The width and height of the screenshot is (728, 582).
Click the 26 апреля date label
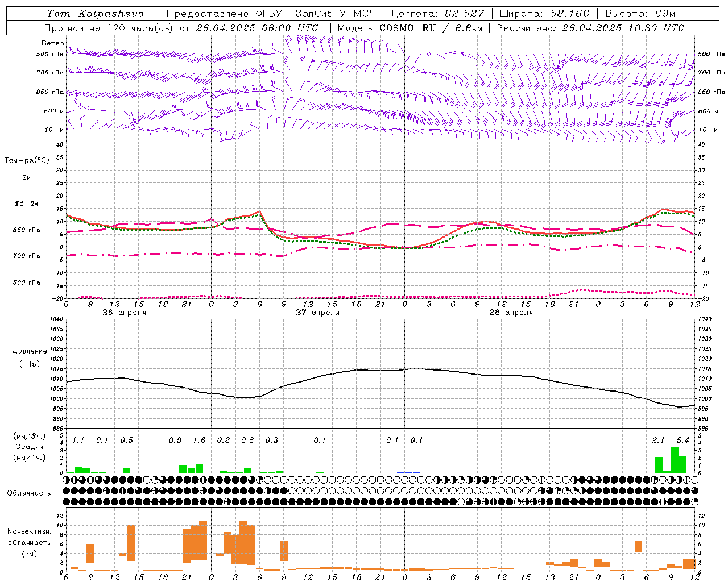coord(125,313)
